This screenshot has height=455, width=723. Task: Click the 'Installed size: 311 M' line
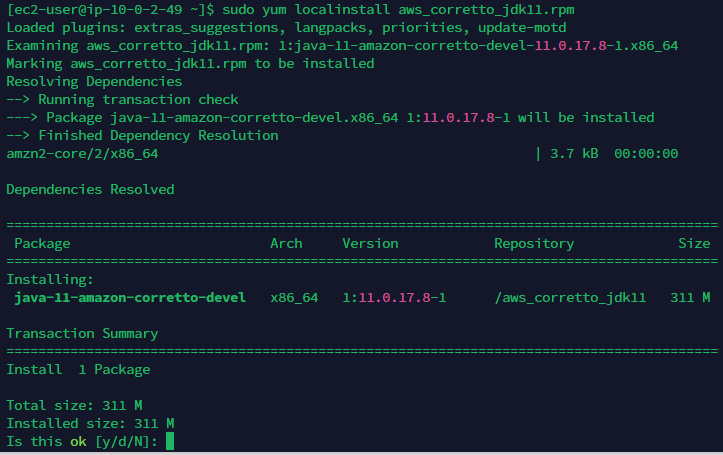tap(90, 424)
